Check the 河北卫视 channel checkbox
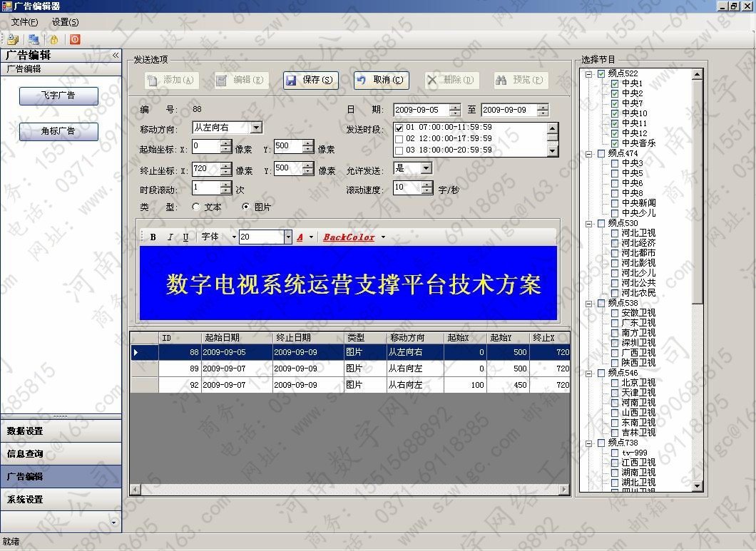 pos(615,233)
